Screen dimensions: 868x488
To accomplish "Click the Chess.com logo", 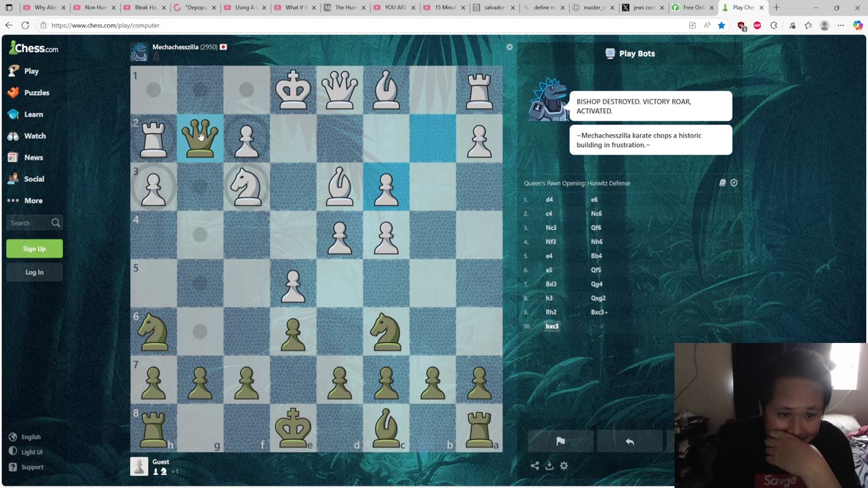I will click(x=33, y=48).
